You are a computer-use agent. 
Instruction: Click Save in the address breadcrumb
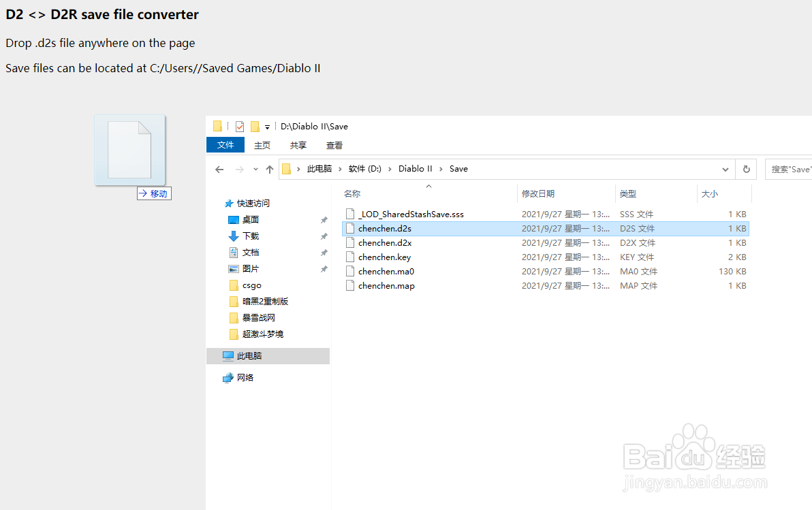458,169
